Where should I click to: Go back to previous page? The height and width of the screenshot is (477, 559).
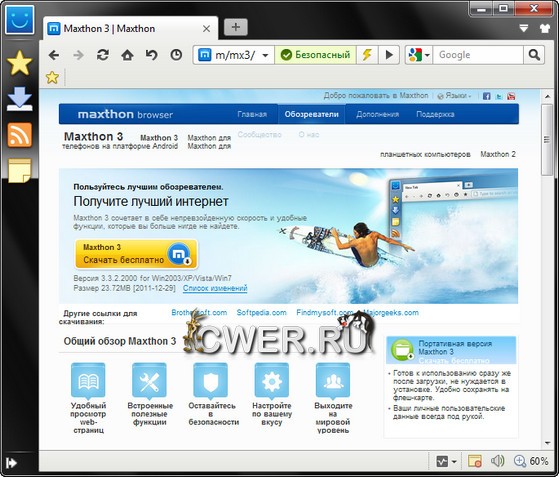[53, 55]
